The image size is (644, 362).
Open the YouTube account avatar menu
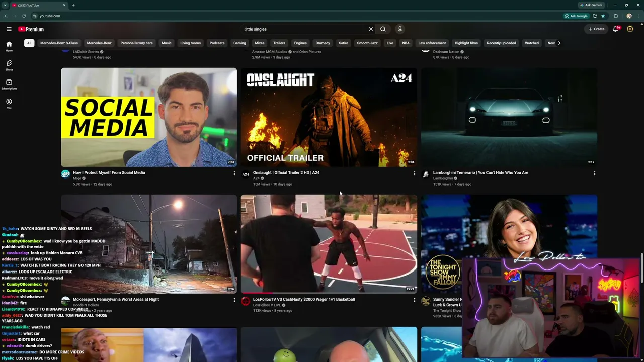click(x=630, y=29)
